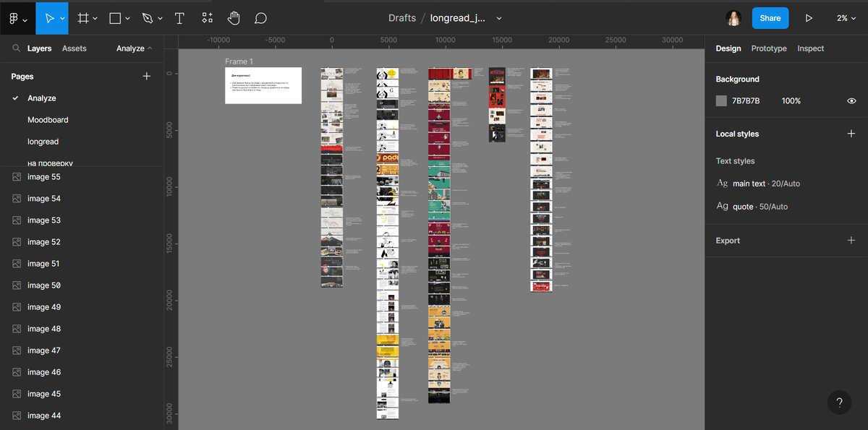Open the Resources tool
Screen dimensions: 868x430
coord(208,17)
